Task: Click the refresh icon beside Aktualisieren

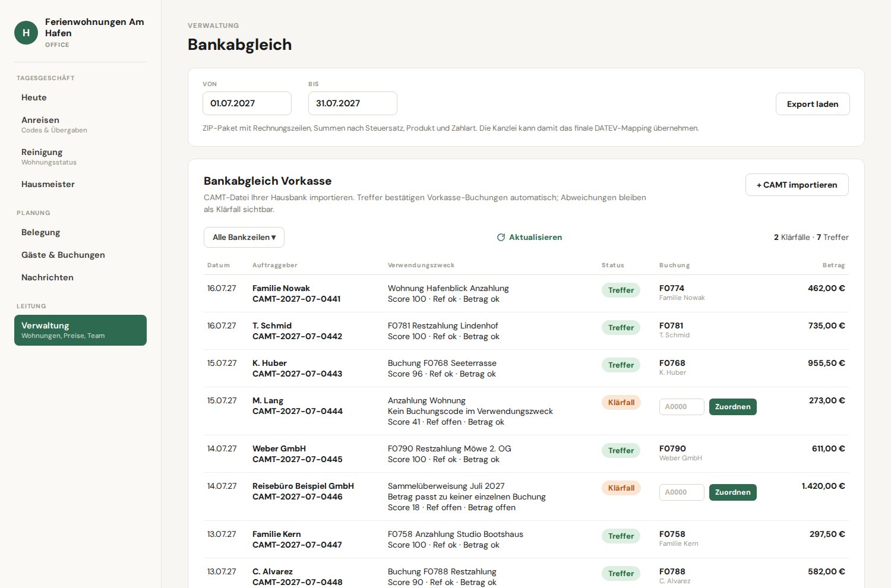Action: (501, 237)
